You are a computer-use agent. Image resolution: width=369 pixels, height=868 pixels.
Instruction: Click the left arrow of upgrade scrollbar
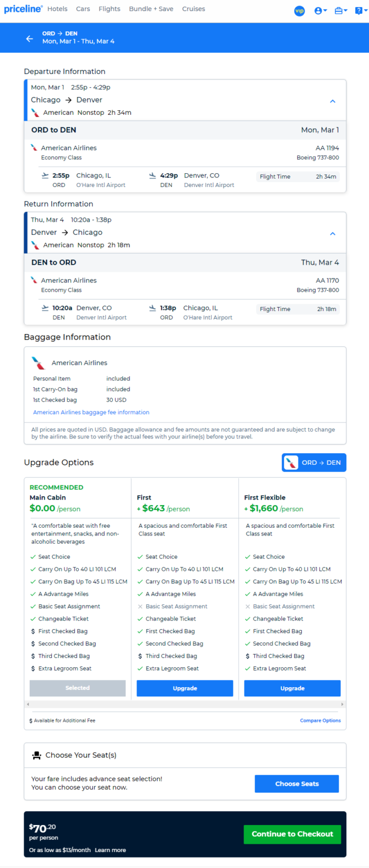click(x=28, y=704)
